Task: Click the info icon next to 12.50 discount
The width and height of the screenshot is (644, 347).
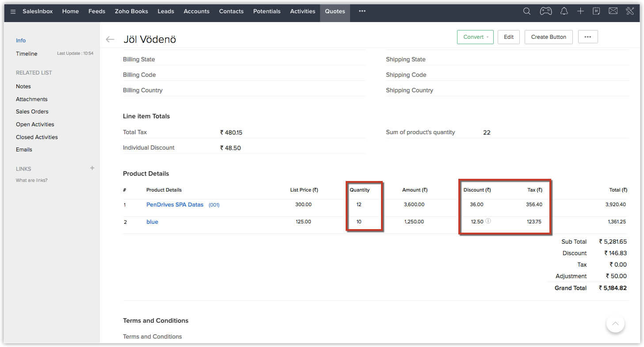Action: click(488, 221)
